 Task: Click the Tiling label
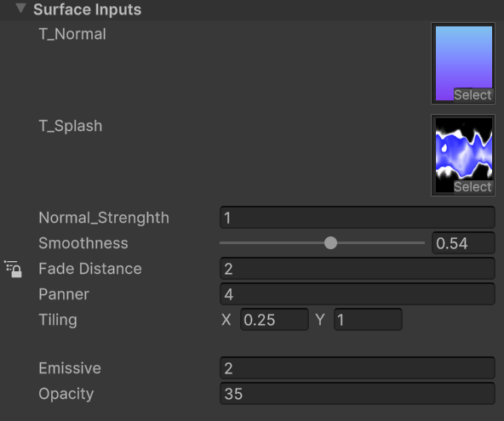(x=58, y=320)
